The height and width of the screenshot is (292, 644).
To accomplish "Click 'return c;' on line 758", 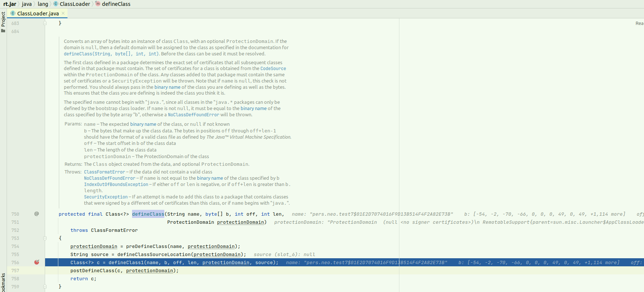I will click(x=84, y=279).
